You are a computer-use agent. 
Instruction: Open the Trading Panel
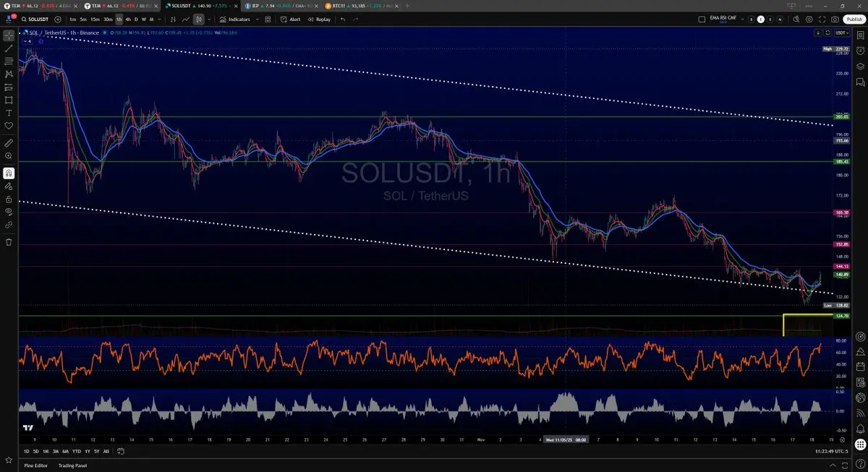click(x=73, y=465)
